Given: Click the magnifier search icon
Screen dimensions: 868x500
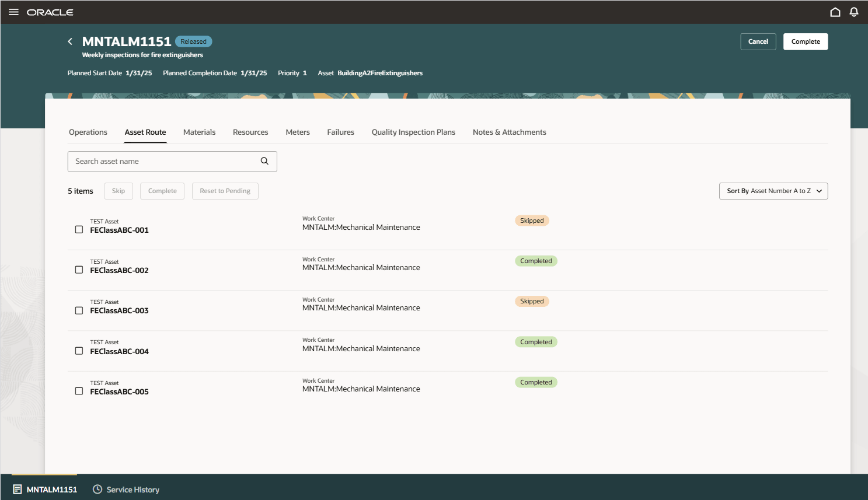Looking at the screenshot, I should click(264, 161).
